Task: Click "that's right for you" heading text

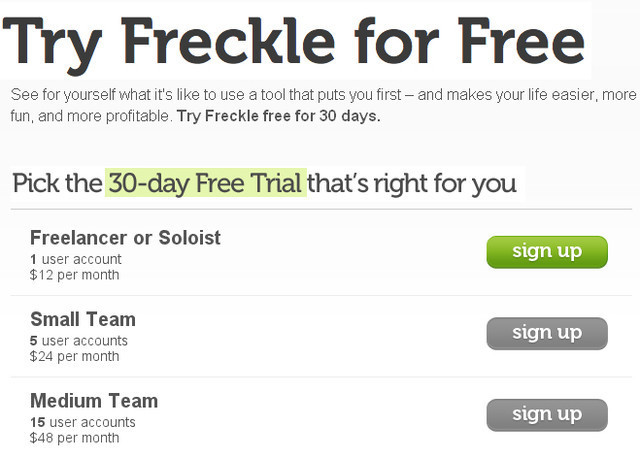Action: (x=412, y=183)
